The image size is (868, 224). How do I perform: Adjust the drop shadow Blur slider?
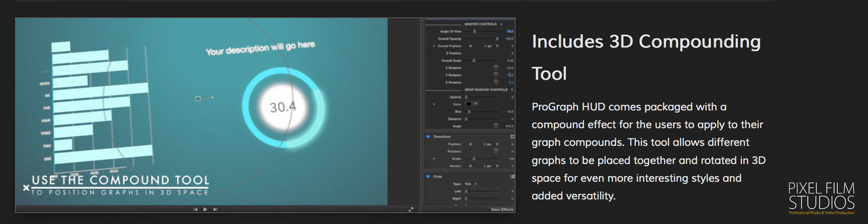(481, 112)
